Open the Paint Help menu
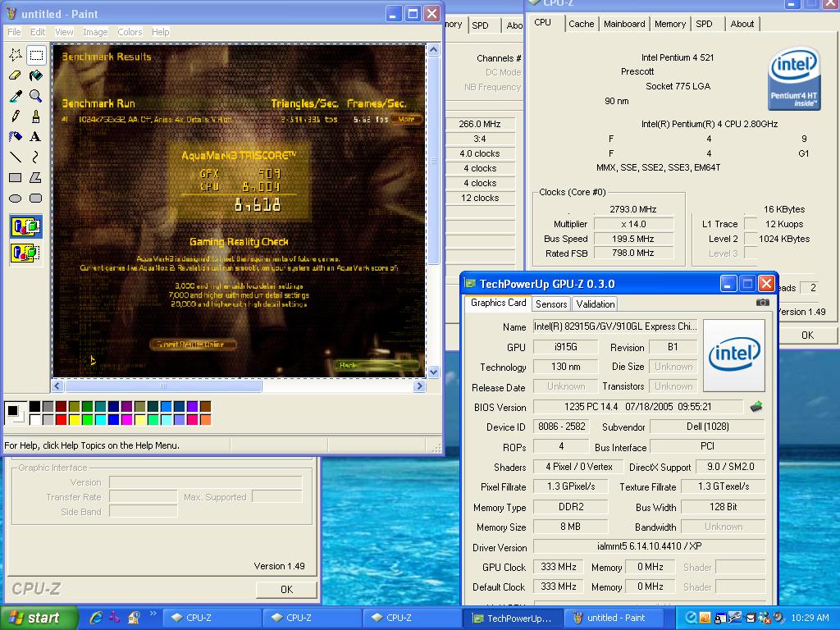 [x=160, y=32]
